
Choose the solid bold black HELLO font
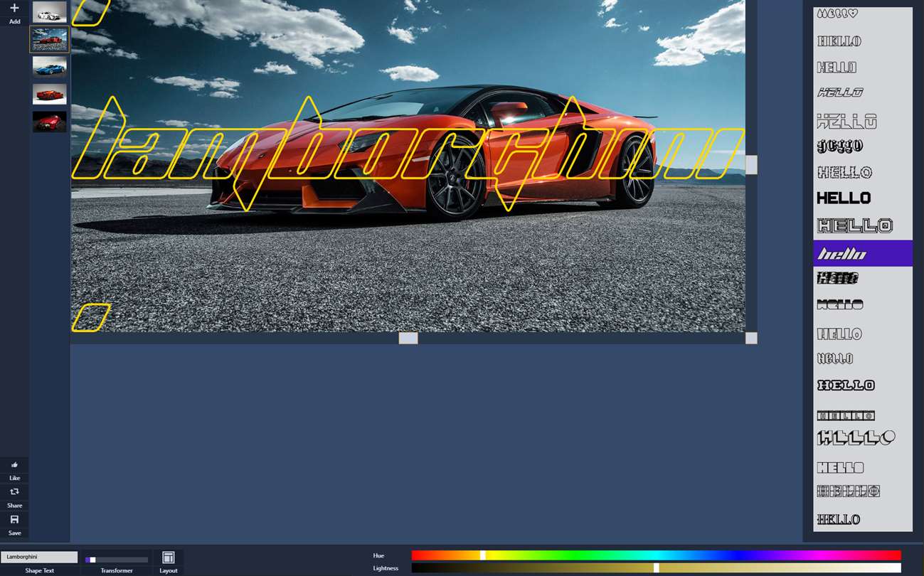(844, 198)
